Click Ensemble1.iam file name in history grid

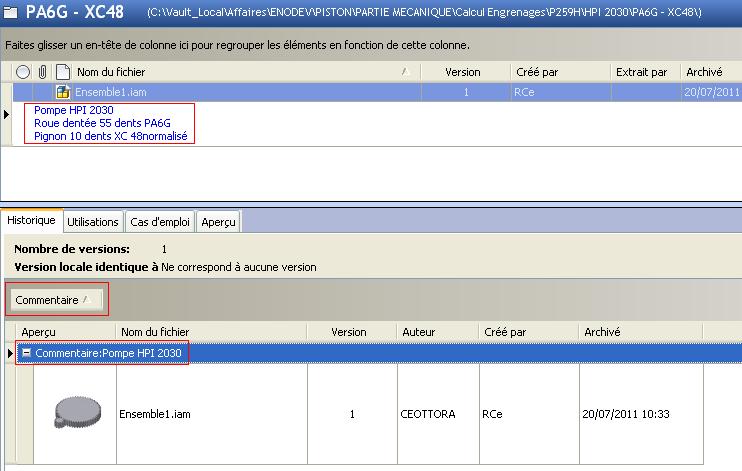155,414
